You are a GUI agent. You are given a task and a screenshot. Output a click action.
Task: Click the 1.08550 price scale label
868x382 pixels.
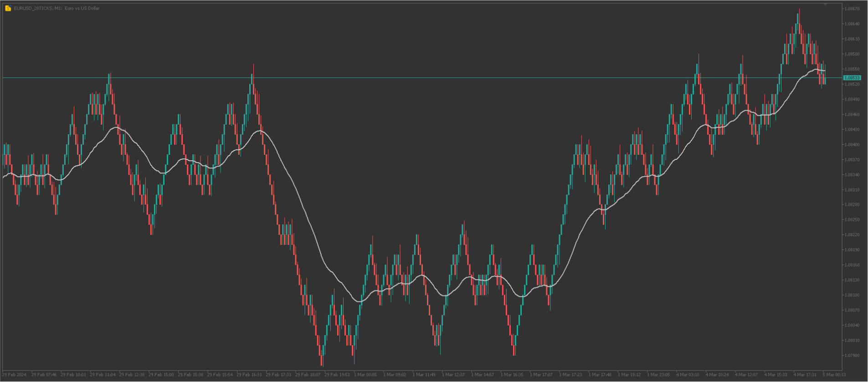click(x=852, y=69)
